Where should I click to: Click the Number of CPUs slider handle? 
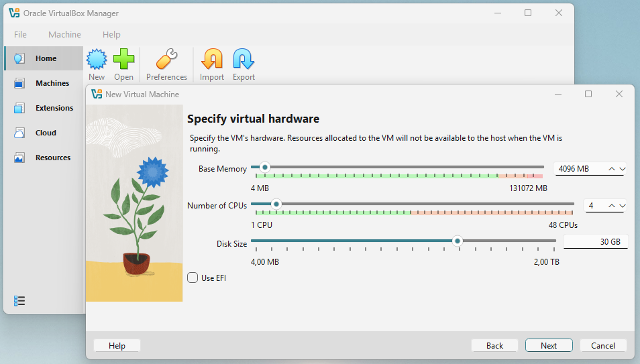point(276,204)
